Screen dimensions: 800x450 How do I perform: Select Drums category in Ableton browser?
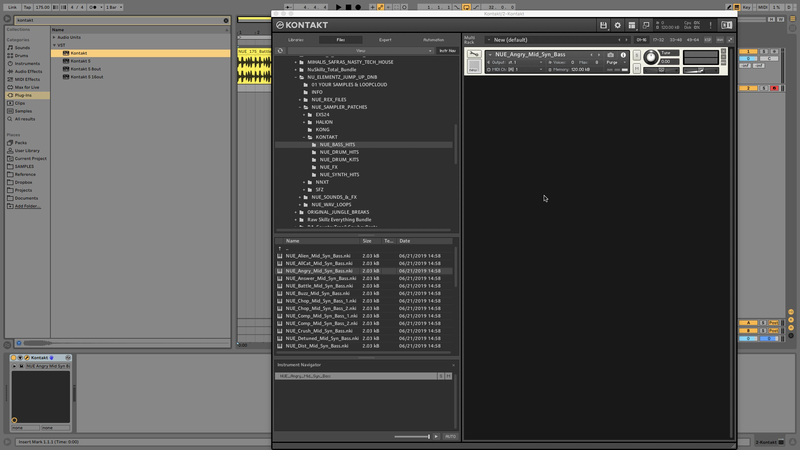coord(21,56)
